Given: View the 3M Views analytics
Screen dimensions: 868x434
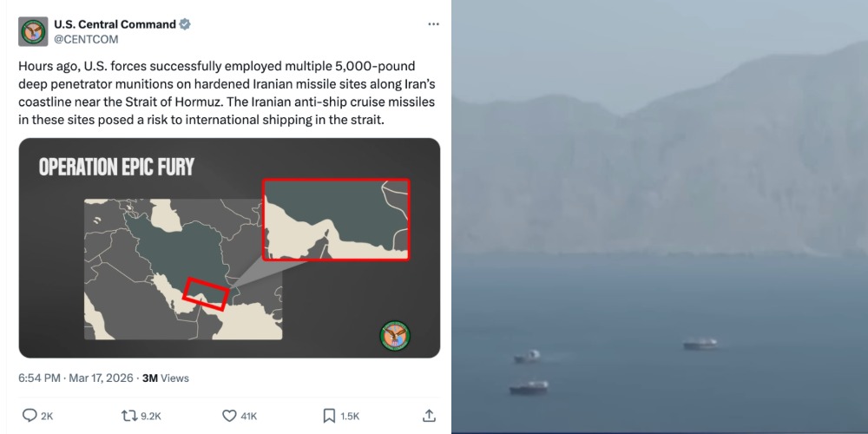Looking at the screenshot, I should coord(165,378).
